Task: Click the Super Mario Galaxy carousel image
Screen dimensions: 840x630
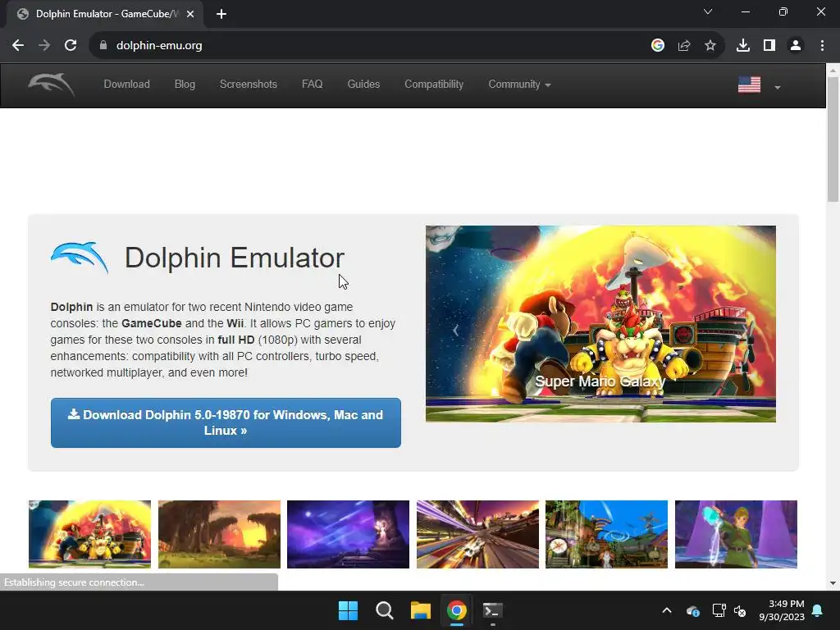Action: click(x=600, y=323)
